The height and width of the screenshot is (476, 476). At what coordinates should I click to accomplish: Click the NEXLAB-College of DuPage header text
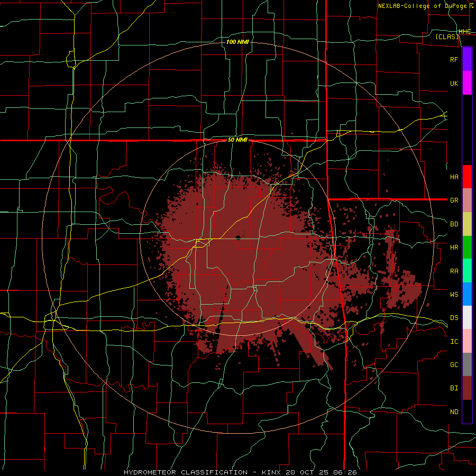pyautogui.click(x=423, y=6)
